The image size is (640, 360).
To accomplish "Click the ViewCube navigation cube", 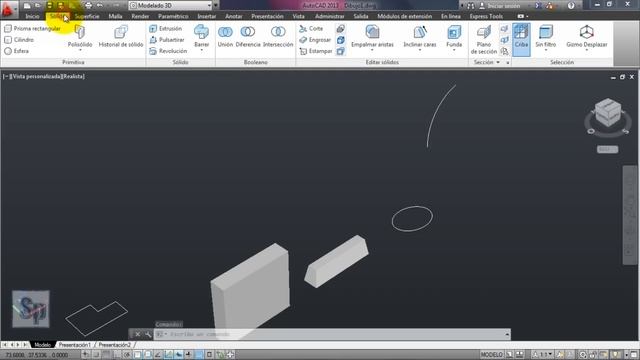I will tap(608, 112).
